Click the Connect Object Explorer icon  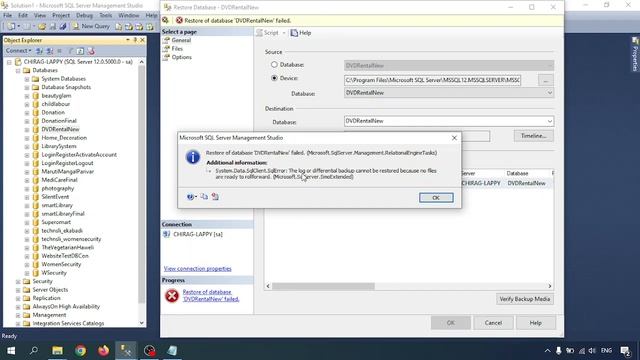pos(39,51)
